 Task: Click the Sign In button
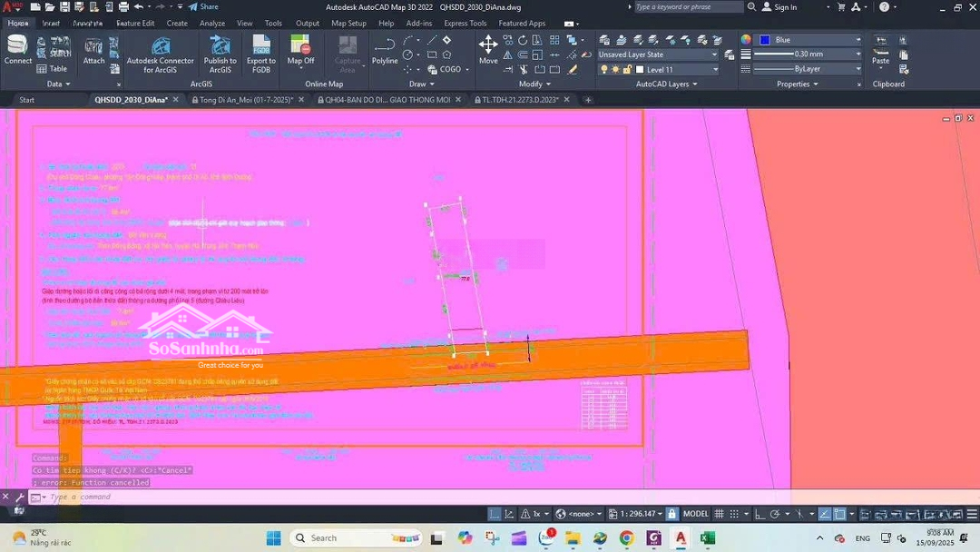point(779,7)
